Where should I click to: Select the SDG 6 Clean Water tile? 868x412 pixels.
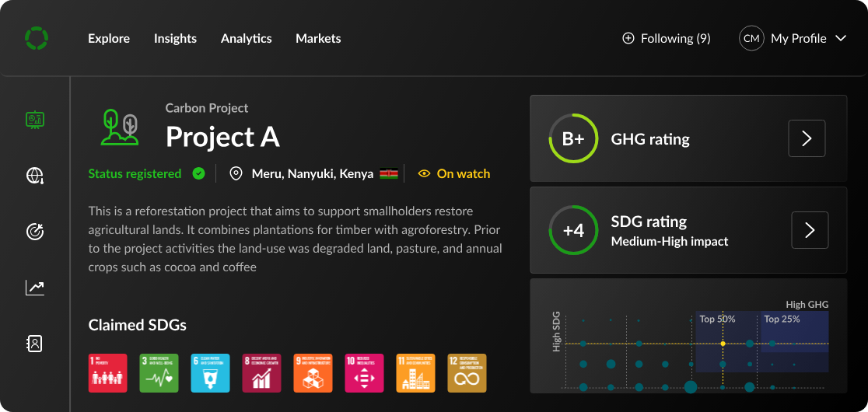pyautogui.click(x=210, y=373)
